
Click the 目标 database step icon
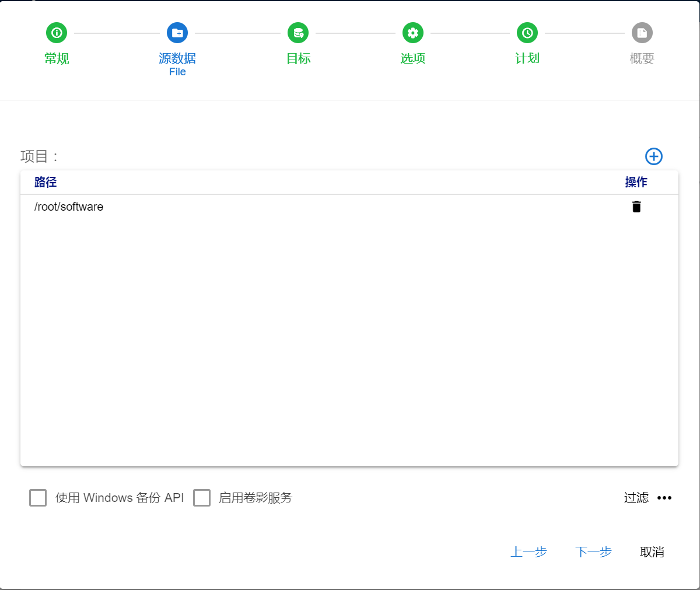298,33
